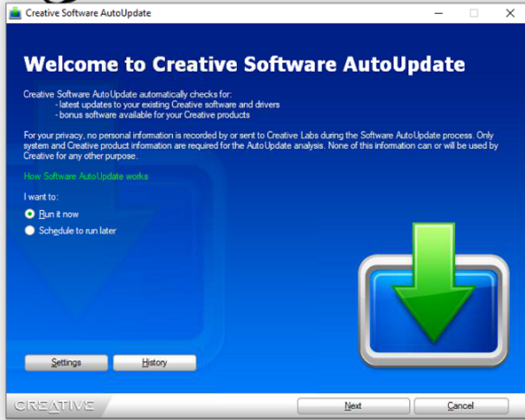
Task: Proceed with the Next button
Action: click(353, 406)
